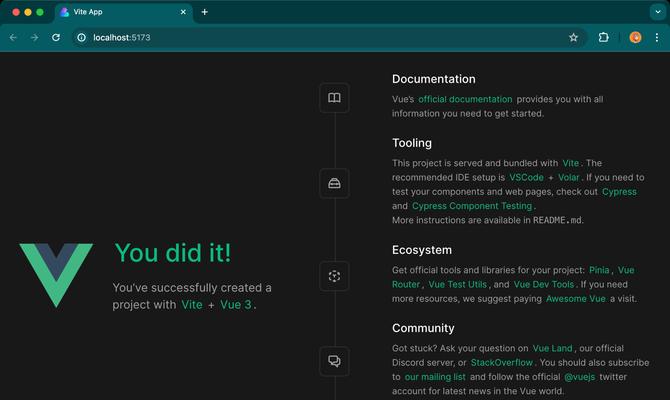Click the Vite link below You did it!

[192, 305]
